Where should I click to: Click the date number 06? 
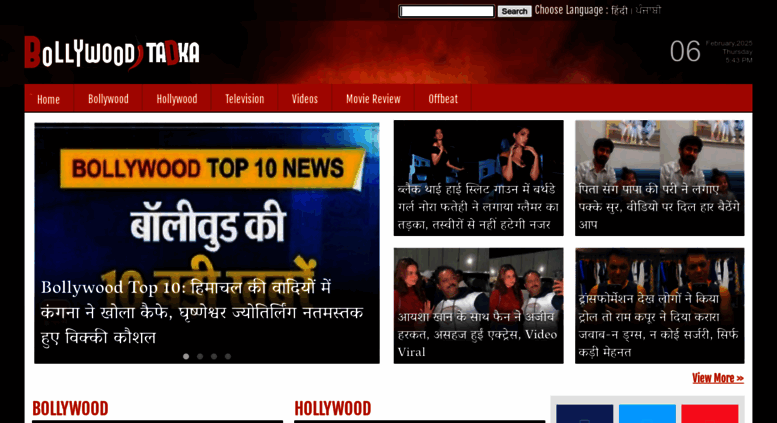(x=685, y=52)
